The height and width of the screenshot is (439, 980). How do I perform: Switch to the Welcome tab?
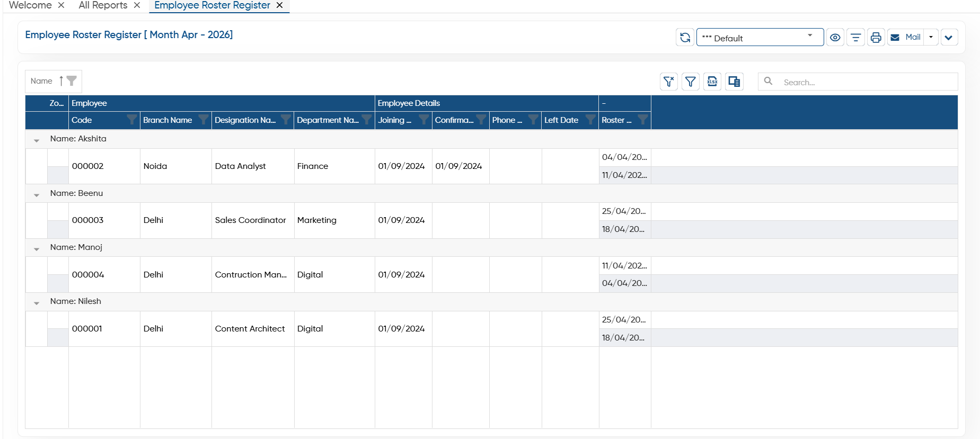click(30, 5)
